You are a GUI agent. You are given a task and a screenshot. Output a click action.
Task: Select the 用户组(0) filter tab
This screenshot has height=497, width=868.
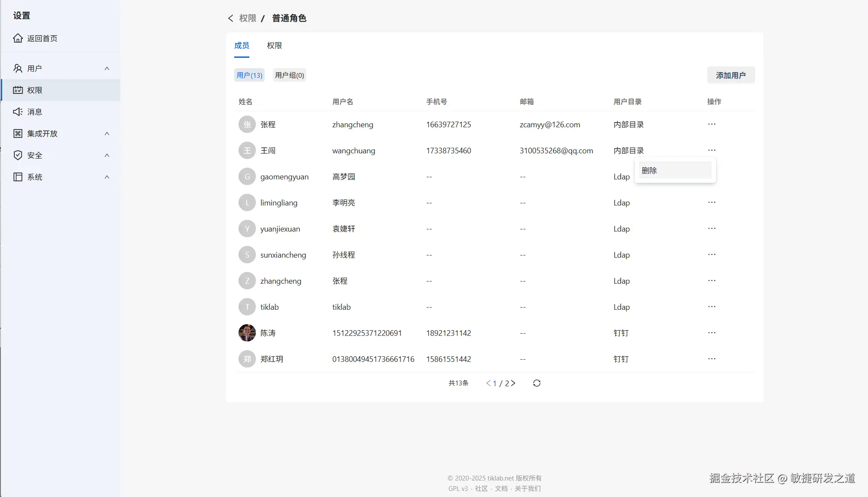point(289,75)
